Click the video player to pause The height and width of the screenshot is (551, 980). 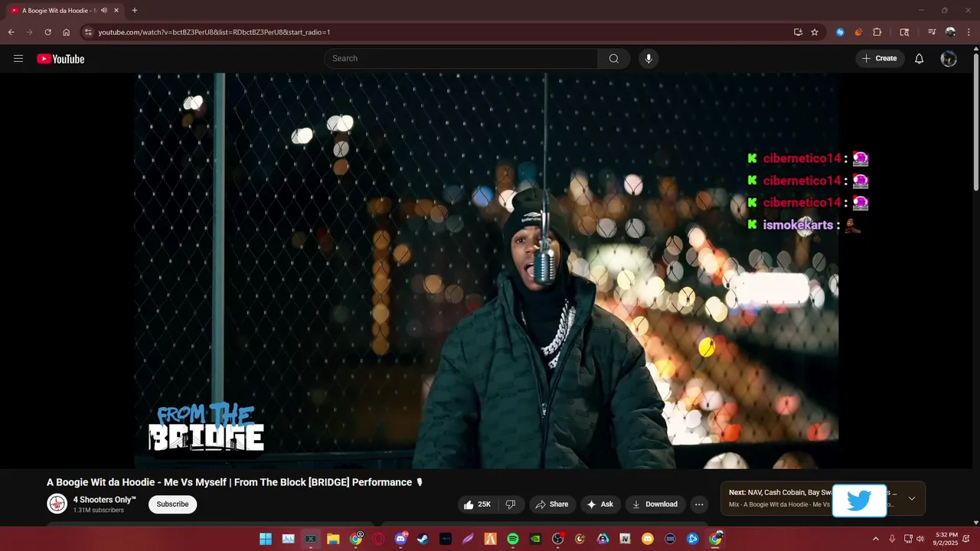point(487,270)
